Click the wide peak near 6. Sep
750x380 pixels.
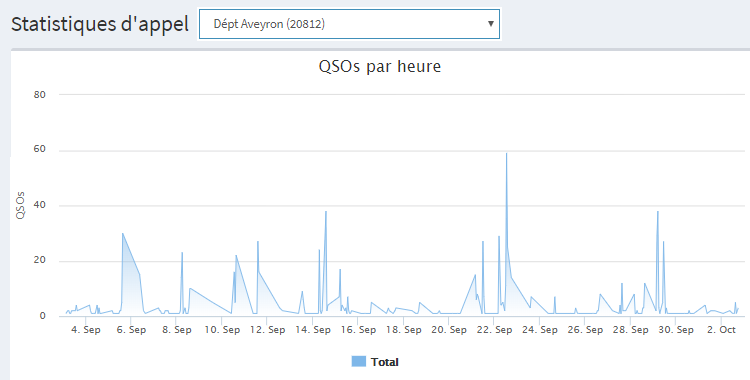coord(123,234)
